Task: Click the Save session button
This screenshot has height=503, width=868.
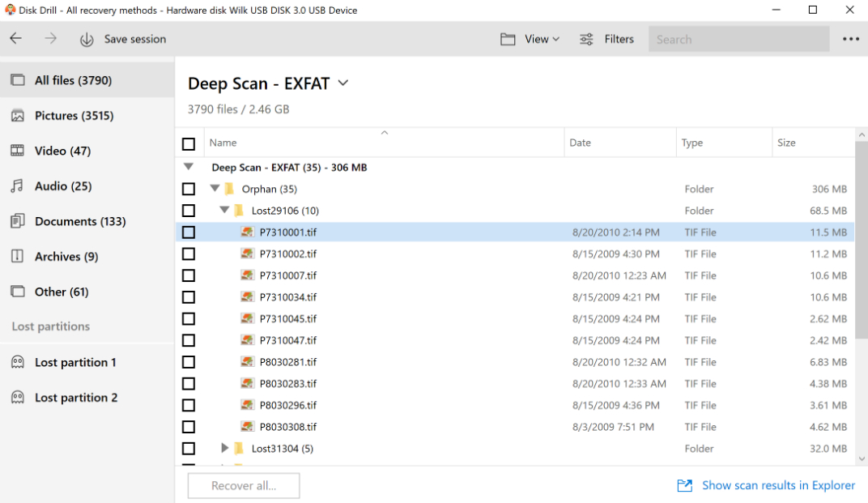Action: coord(123,40)
